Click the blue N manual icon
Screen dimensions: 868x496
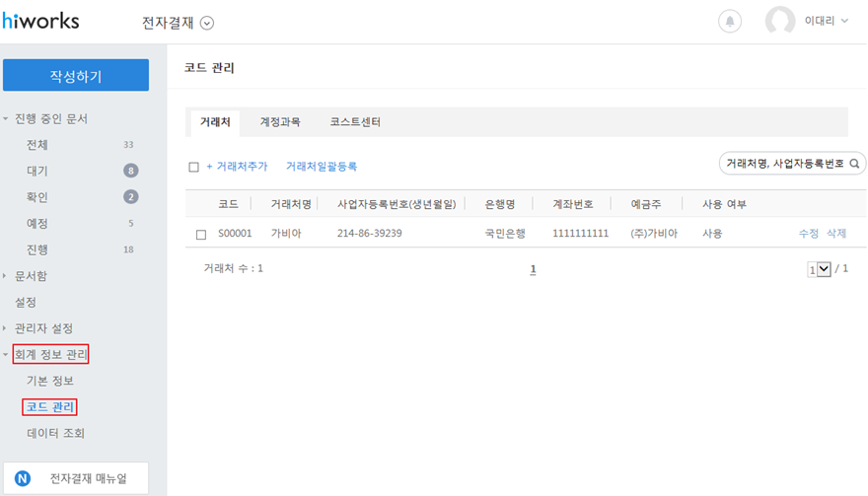click(23, 478)
